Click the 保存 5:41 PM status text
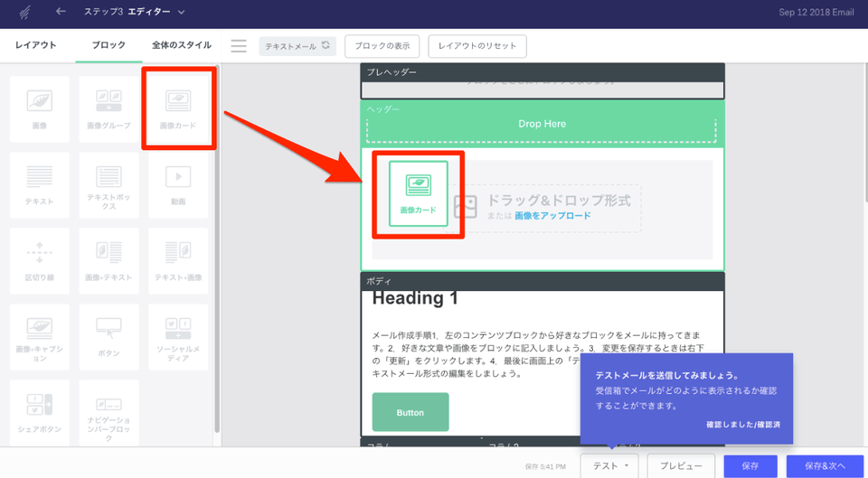This screenshot has height=478, width=868. (x=545, y=466)
